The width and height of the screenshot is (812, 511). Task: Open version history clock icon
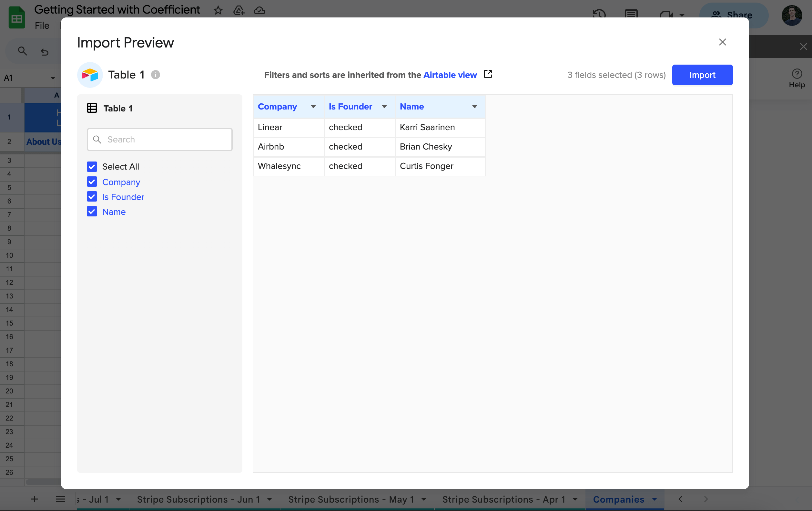[599, 15]
